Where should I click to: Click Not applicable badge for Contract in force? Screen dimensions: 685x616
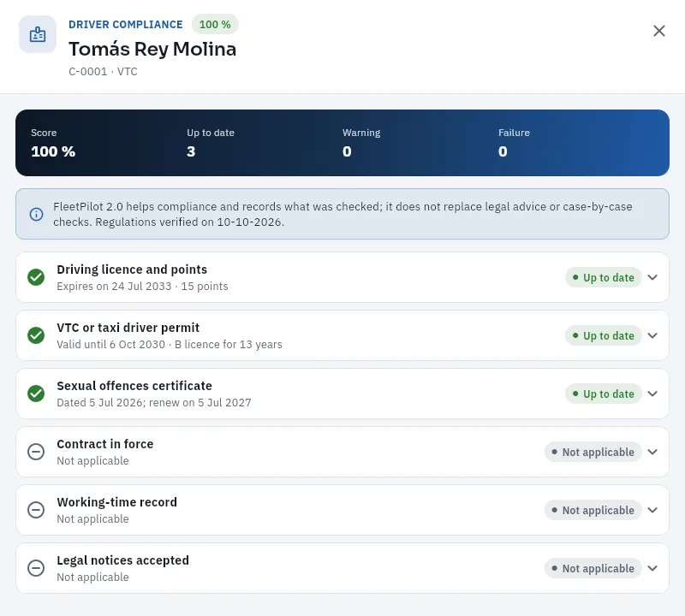click(593, 452)
